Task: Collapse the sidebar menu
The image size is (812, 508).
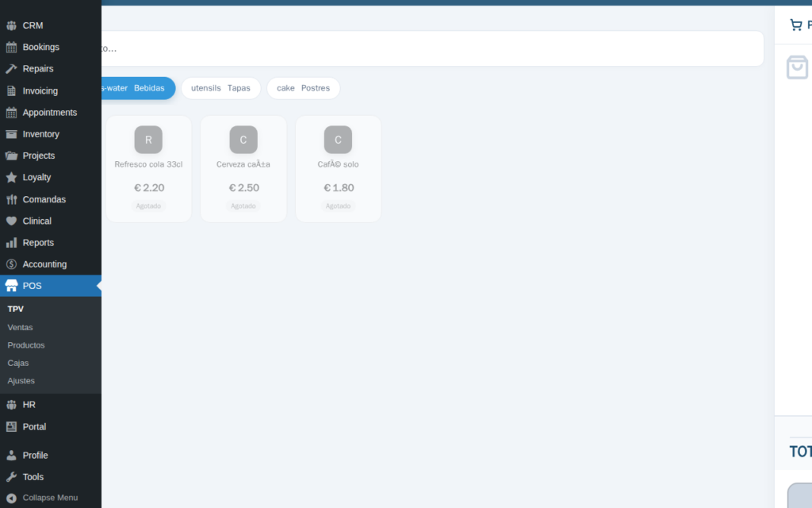Action: [51, 497]
